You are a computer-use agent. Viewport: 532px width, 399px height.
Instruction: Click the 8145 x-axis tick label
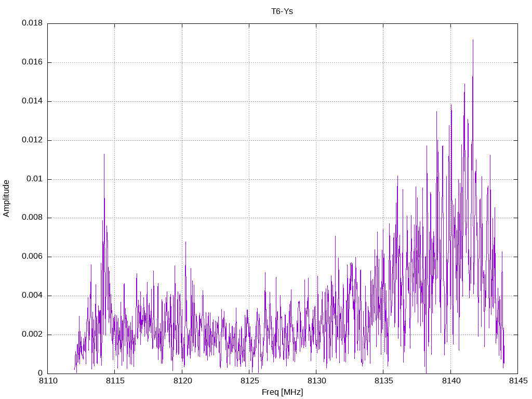pos(518,381)
